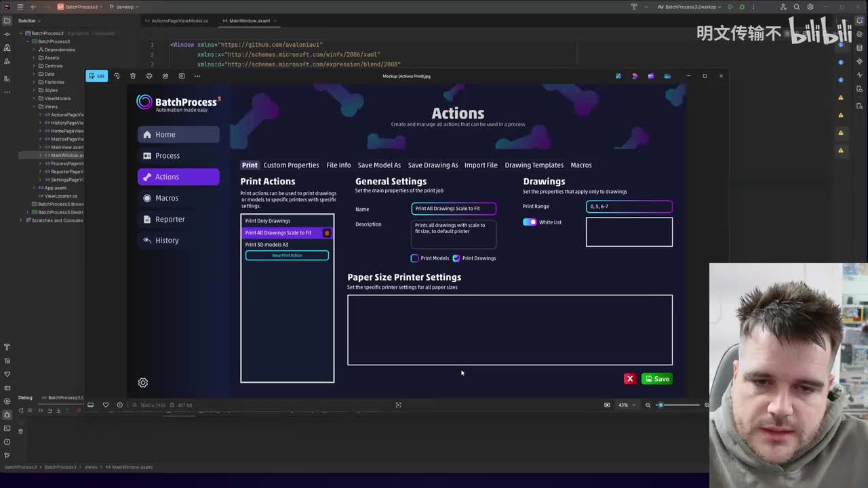
Task: Print the mockup image from the viewer toolbar
Action: [x=149, y=76]
